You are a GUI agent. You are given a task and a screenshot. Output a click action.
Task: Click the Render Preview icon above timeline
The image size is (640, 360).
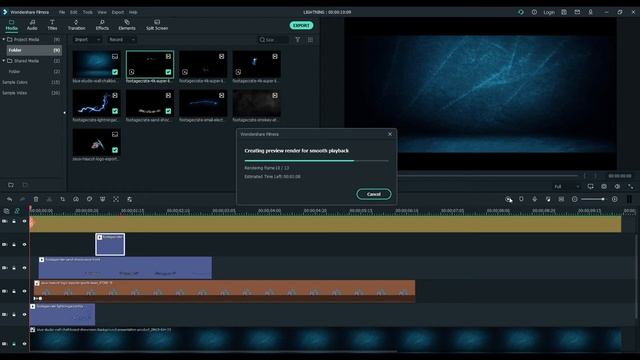tap(508, 199)
